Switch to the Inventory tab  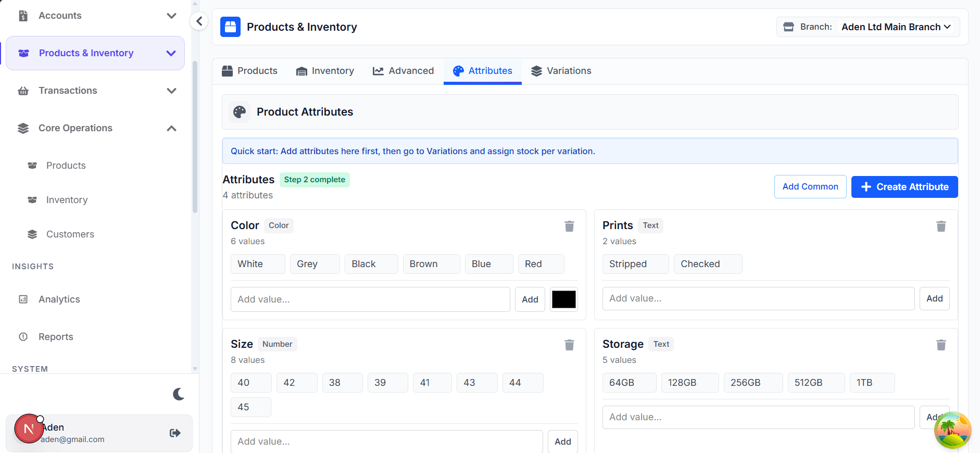click(x=325, y=71)
